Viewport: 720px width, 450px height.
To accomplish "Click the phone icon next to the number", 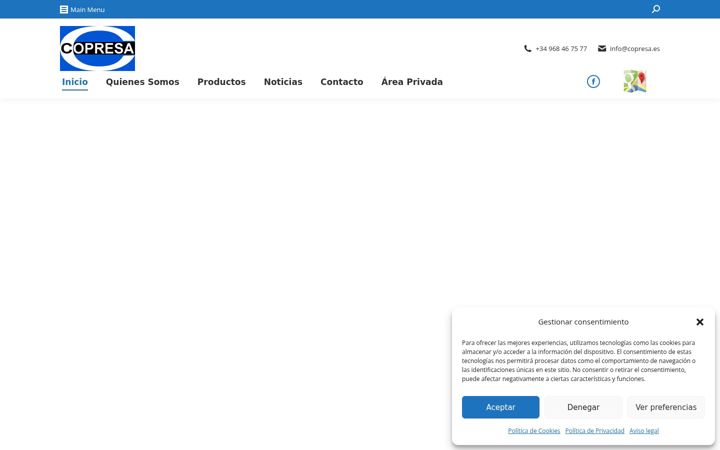I will pos(528,48).
